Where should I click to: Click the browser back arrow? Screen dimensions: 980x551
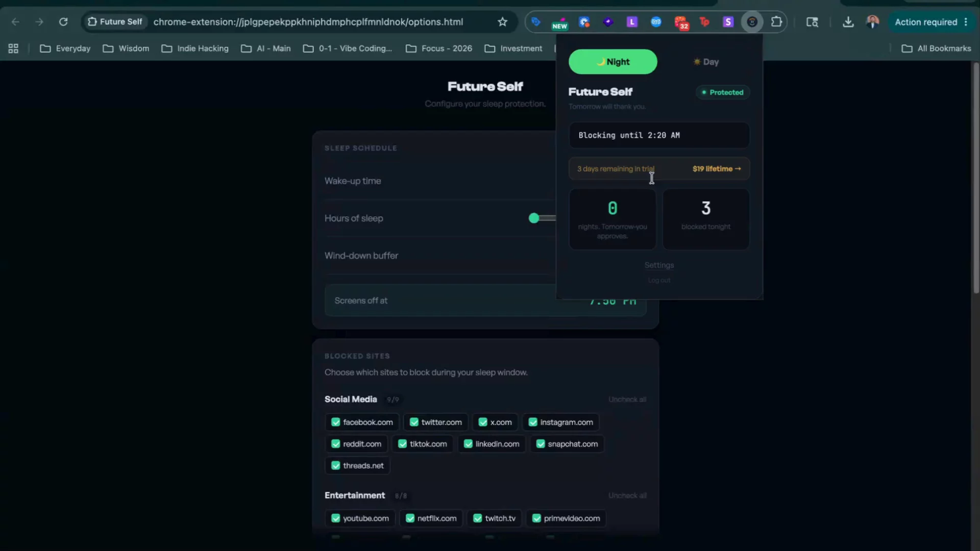(15, 22)
